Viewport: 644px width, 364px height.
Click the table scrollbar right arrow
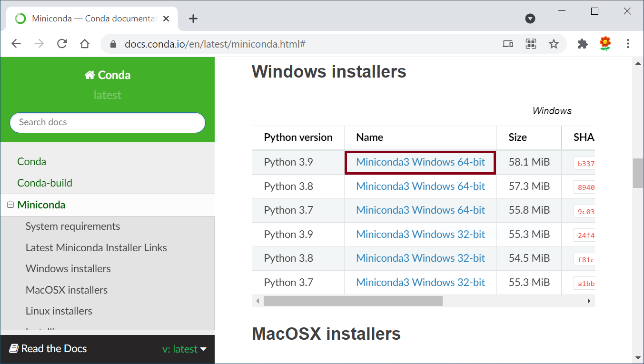589,301
